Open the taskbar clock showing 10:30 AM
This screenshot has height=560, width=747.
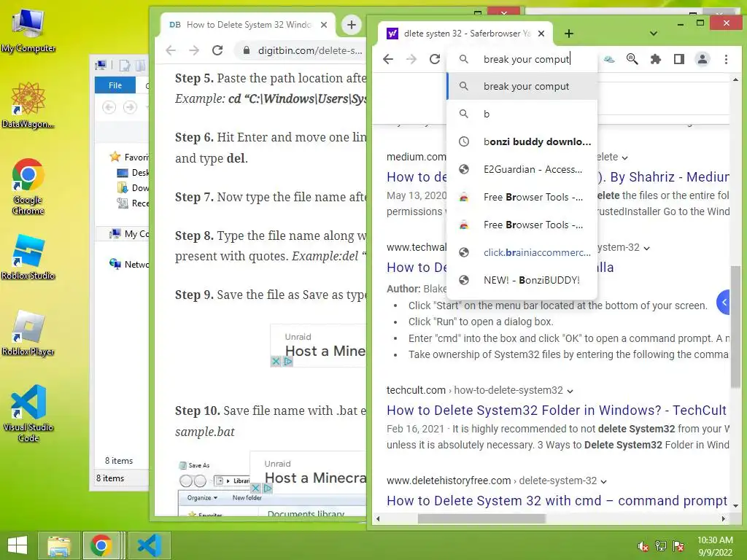point(715,546)
